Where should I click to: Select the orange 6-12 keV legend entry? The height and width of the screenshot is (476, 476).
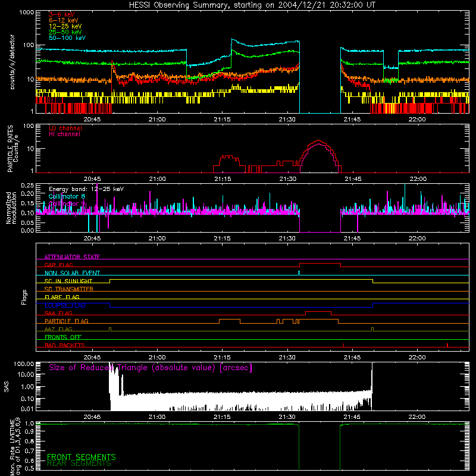coord(64,20)
